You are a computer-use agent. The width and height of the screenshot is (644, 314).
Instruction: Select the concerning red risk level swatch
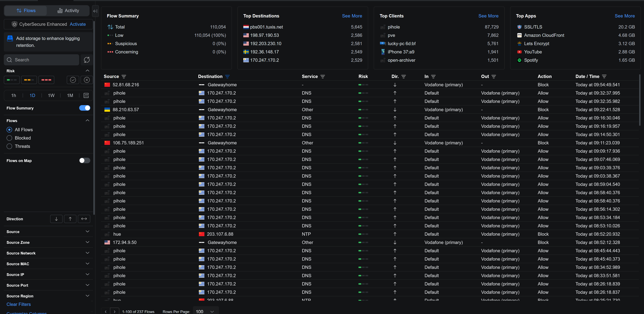46,80
